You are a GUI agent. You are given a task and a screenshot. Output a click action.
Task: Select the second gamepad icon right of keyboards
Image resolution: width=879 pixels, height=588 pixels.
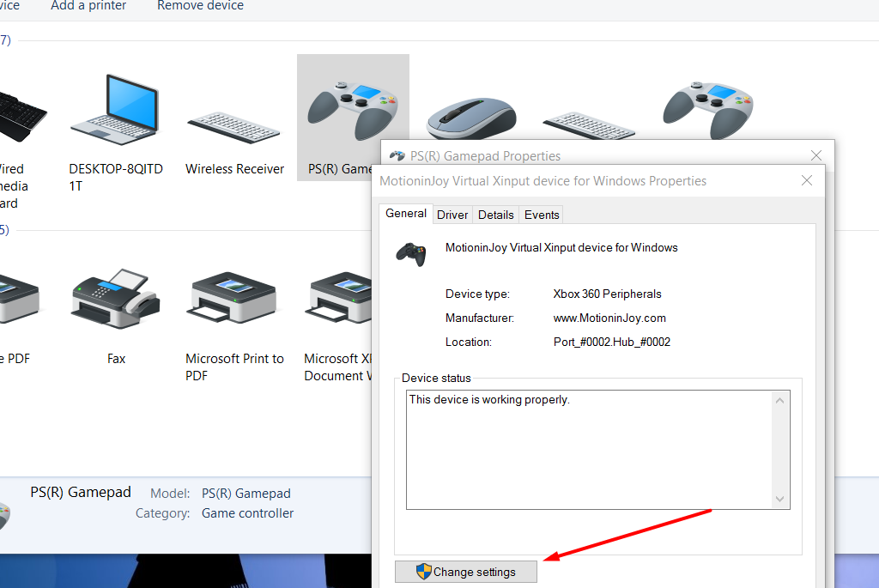tap(708, 110)
